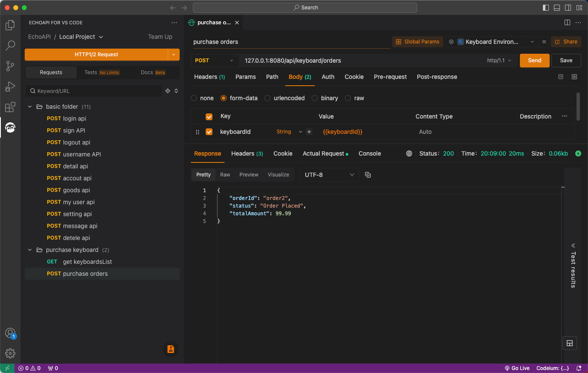Switch response view to Raw
The height and width of the screenshot is (373, 588).
tap(225, 175)
